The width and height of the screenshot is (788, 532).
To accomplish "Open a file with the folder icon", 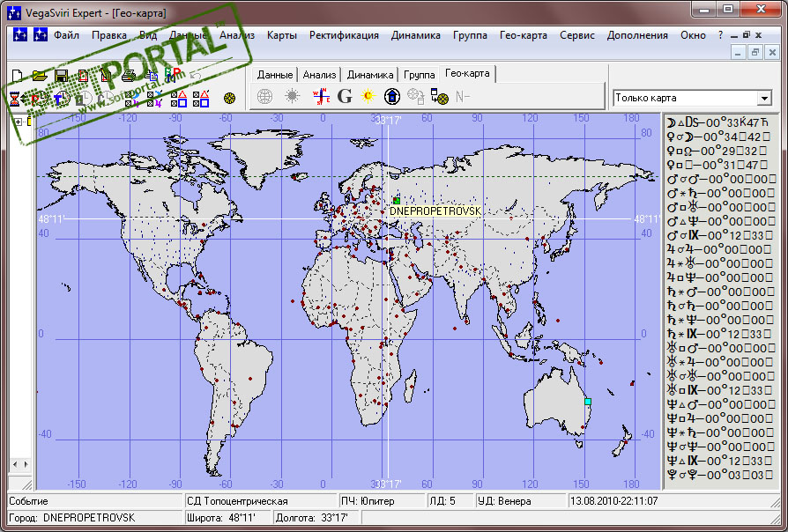I will 39,76.
